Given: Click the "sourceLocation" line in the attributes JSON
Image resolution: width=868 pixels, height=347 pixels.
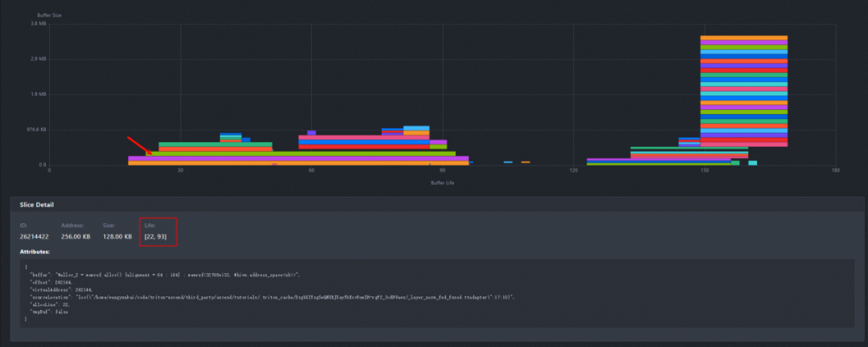Looking at the screenshot, I should pos(272,297).
